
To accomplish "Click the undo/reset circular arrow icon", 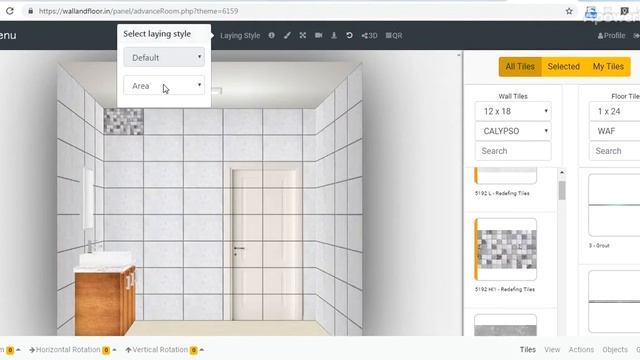I will (x=349, y=36).
